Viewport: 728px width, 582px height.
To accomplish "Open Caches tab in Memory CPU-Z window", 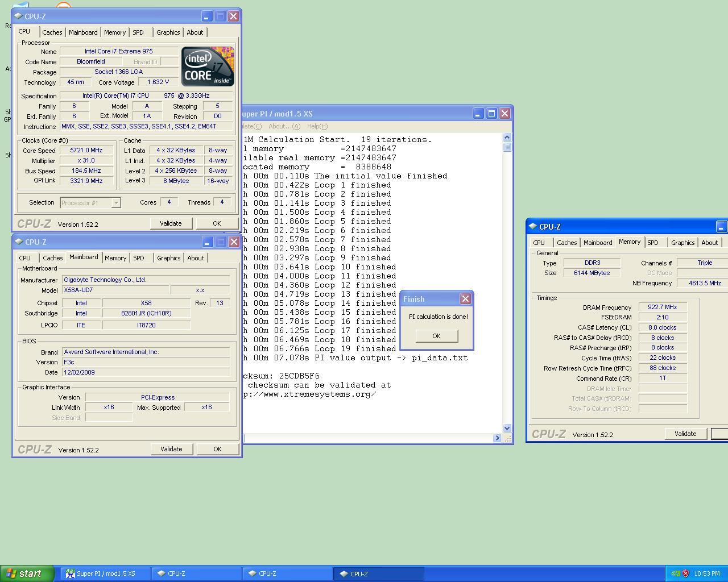I will [567, 243].
